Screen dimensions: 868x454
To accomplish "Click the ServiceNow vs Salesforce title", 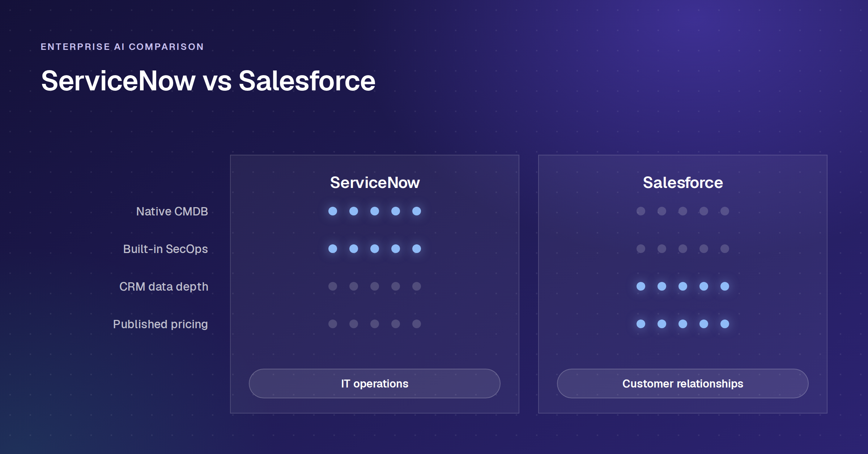I will [x=208, y=81].
